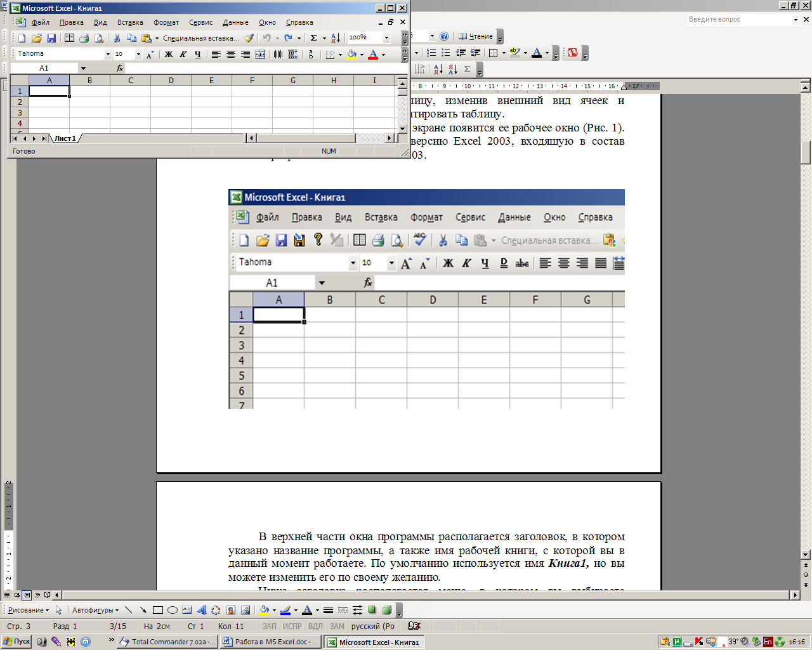Viewport: 812px width, 650px height.
Task: Open the Вставка menu in Excel
Action: tap(130, 22)
